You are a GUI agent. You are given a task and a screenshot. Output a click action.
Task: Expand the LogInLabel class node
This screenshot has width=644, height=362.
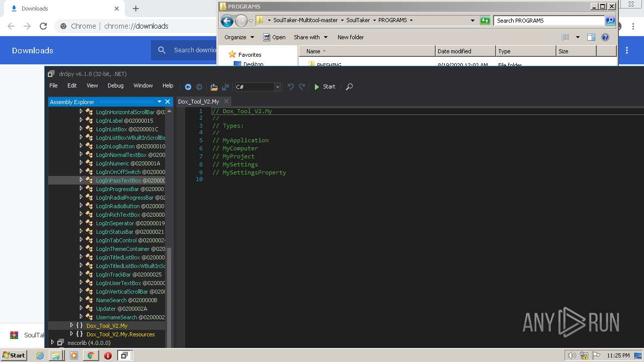point(81,120)
